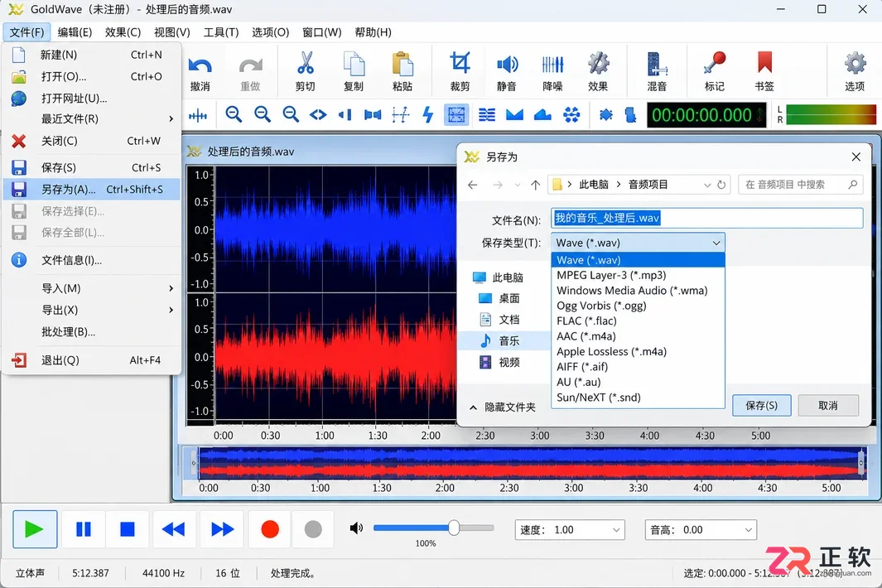Stop playback with the blue square button
This screenshot has height=588, width=882.
[128, 529]
